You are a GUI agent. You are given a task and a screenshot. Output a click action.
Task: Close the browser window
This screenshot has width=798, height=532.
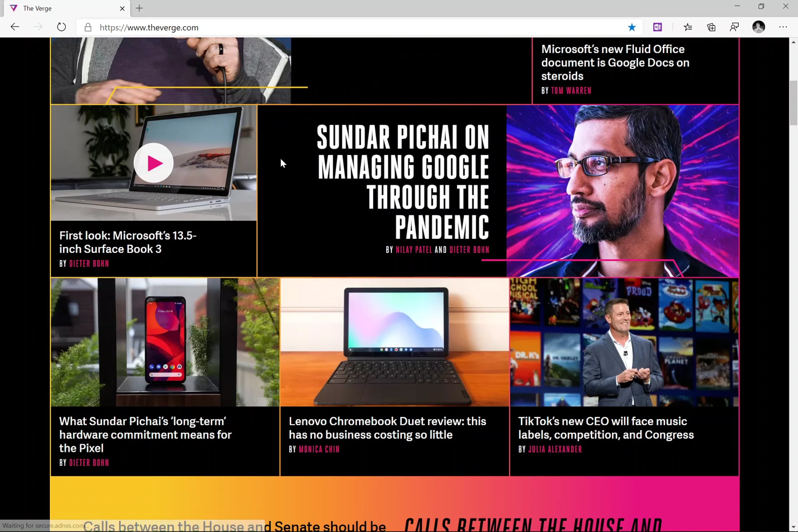pos(786,6)
